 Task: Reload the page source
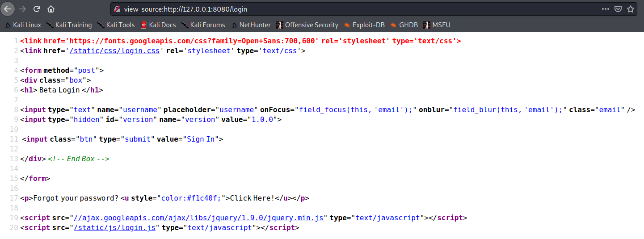[37, 8]
